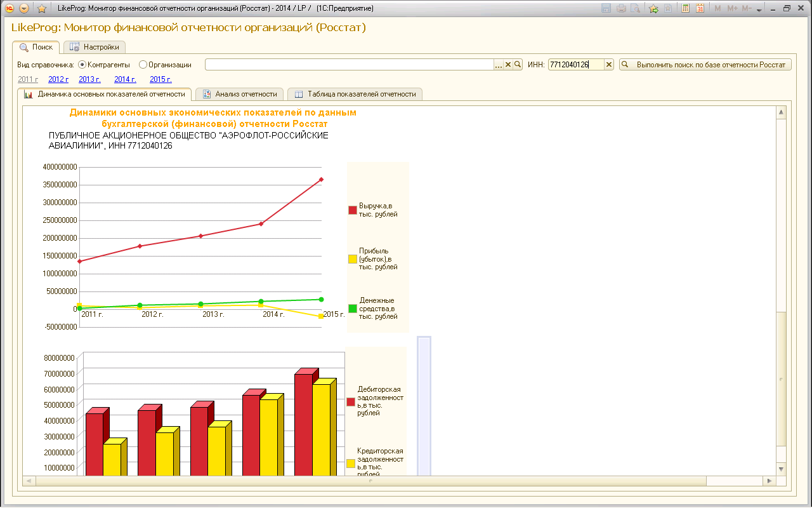Open the favorites star icon
This screenshot has width=812, height=508.
point(41,8)
